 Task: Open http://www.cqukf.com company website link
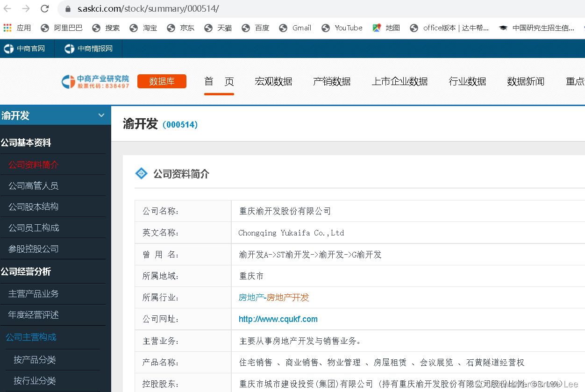pyautogui.click(x=278, y=319)
